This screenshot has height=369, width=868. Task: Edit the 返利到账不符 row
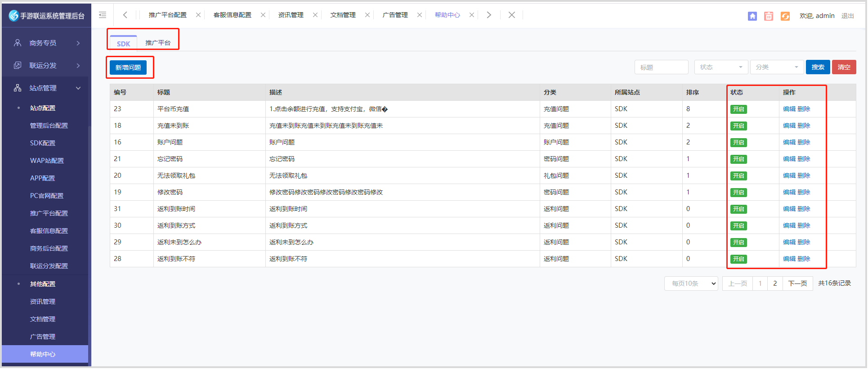(789, 259)
